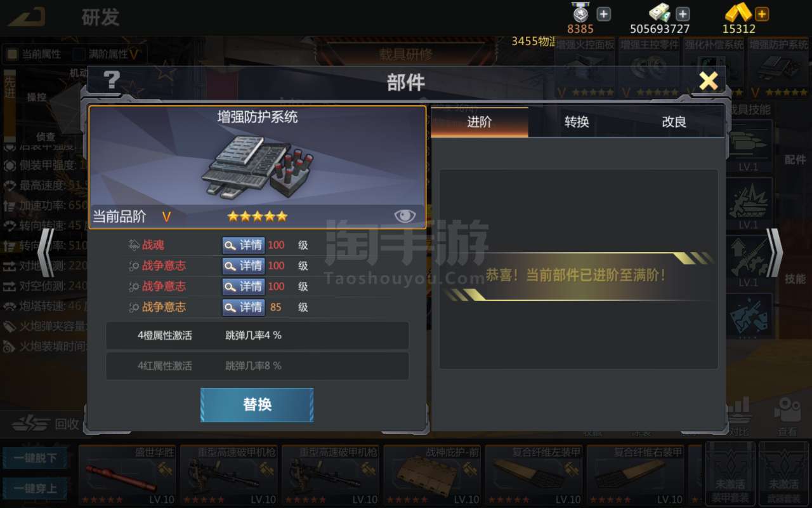Check the 满阶属性 checkbox

[x=79, y=54]
